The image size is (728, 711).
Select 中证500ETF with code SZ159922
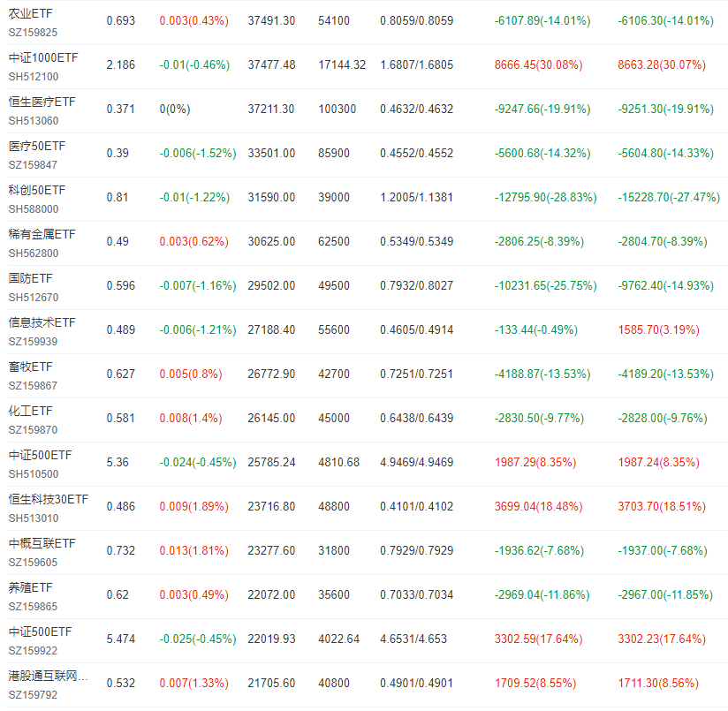[x=41, y=632]
